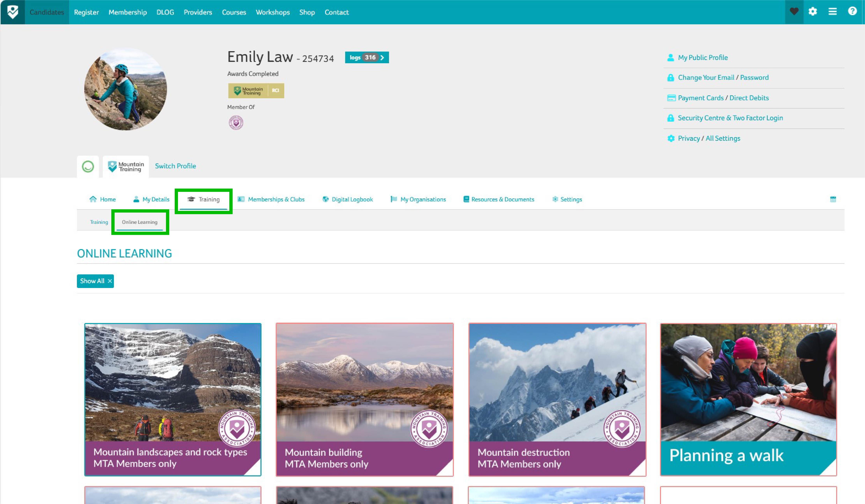This screenshot has height=504, width=865.
Task: Open the hamburger menu icon
Action: point(832,11)
